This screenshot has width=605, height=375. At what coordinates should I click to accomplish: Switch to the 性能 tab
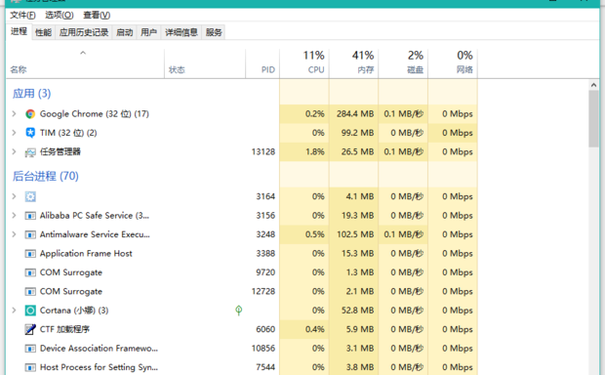(x=43, y=32)
